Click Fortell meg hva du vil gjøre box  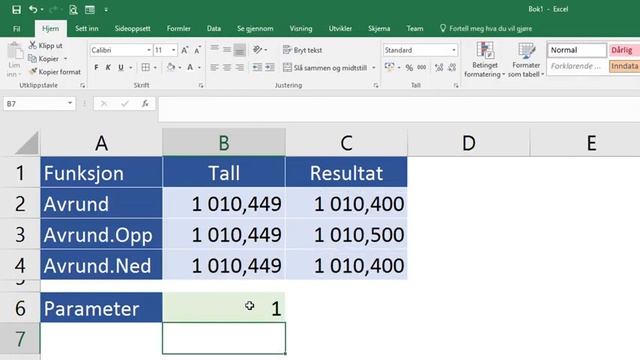pyautogui.click(x=486, y=29)
